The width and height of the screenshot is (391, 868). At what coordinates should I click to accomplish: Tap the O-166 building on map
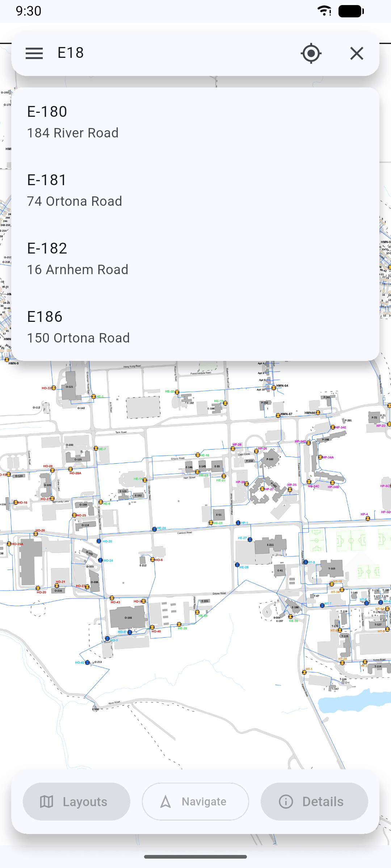(128, 618)
